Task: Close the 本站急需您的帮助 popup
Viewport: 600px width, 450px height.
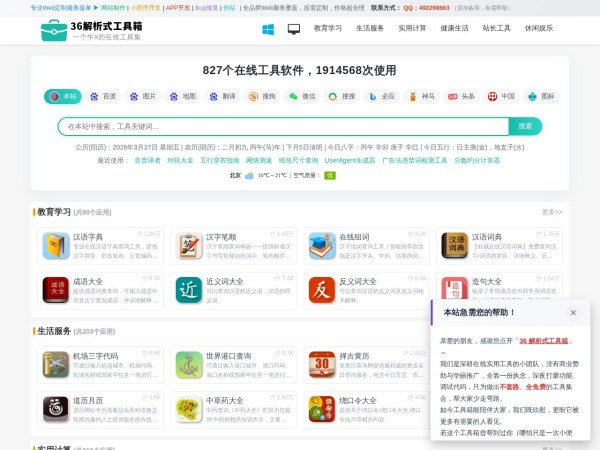Action: [x=573, y=313]
